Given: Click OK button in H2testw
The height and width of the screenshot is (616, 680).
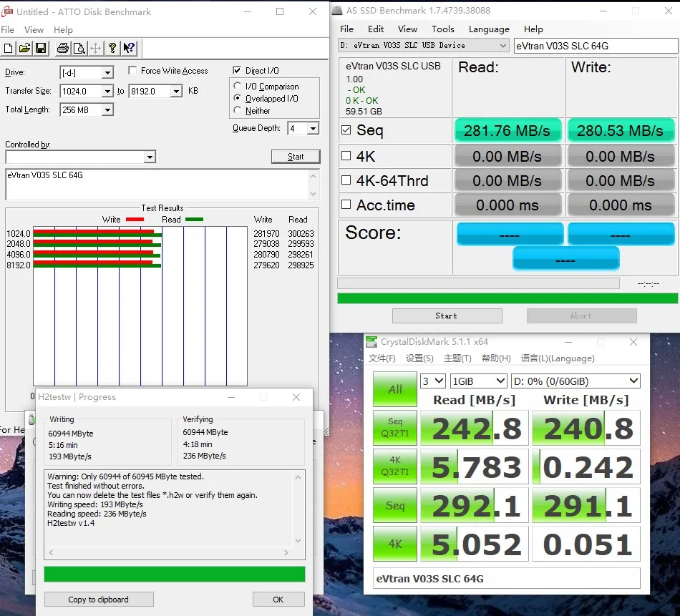Looking at the screenshot, I should pyautogui.click(x=278, y=599).
